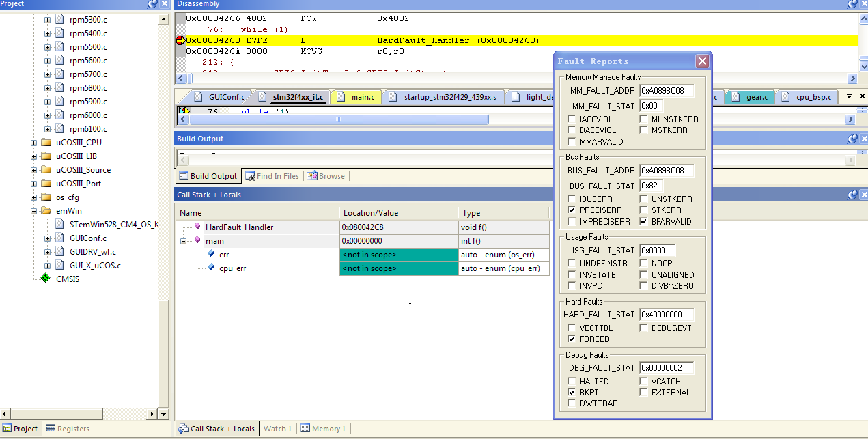Toggle the VECTTBL checkbox
This screenshot has height=439, width=868.
pyautogui.click(x=572, y=328)
